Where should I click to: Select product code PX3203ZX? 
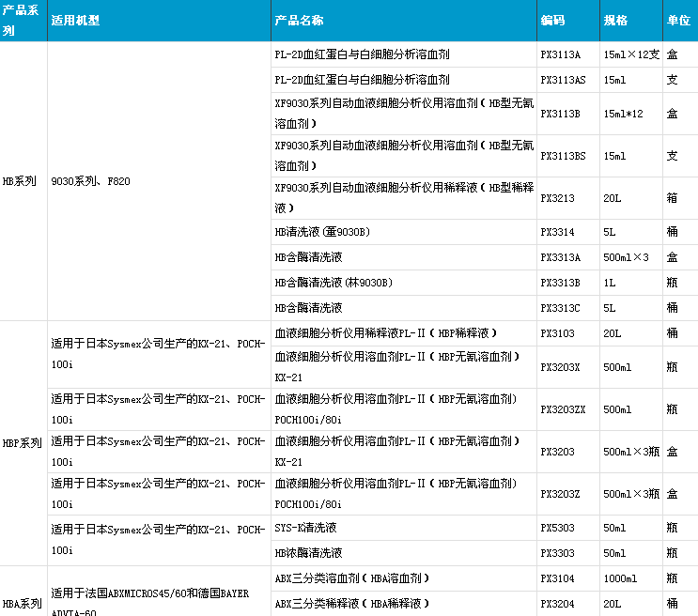click(x=564, y=409)
